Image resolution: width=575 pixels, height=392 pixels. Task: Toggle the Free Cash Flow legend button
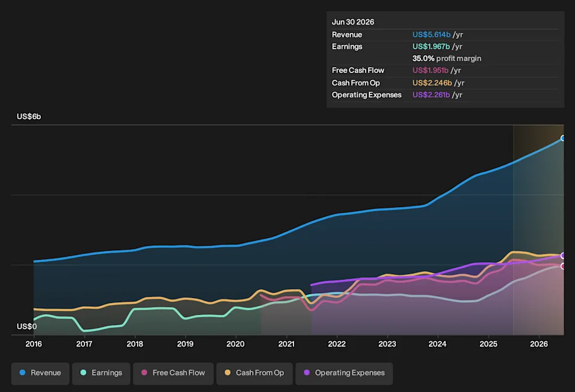pyautogui.click(x=173, y=373)
